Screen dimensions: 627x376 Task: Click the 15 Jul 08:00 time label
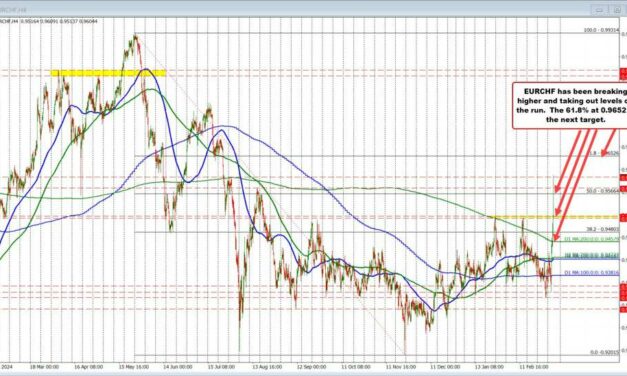tap(222, 366)
